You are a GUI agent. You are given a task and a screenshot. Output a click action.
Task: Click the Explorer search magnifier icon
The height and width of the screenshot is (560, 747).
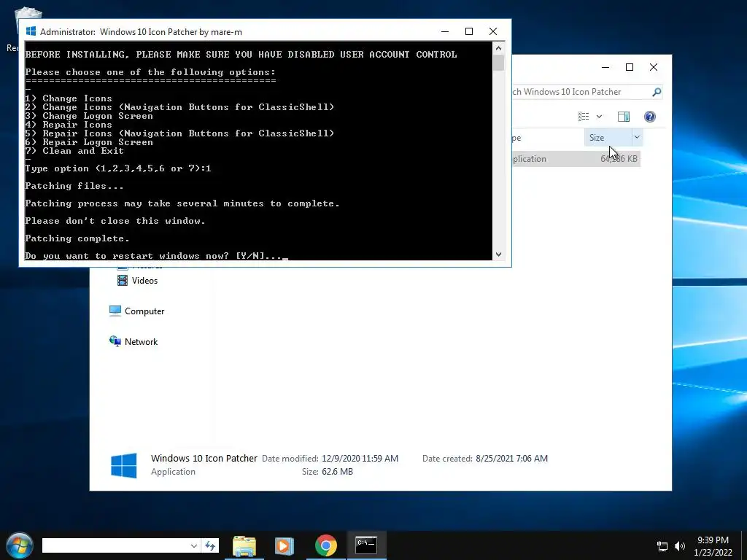[657, 92]
